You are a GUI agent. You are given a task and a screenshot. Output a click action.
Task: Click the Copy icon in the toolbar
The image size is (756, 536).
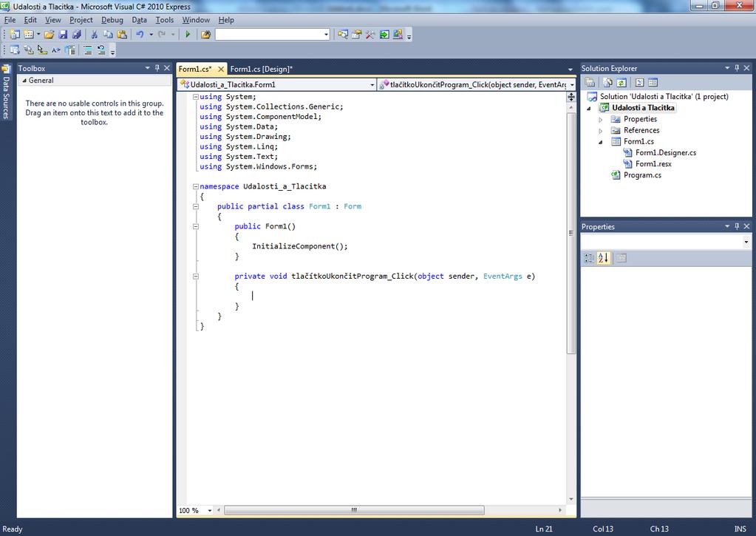pos(108,34)
